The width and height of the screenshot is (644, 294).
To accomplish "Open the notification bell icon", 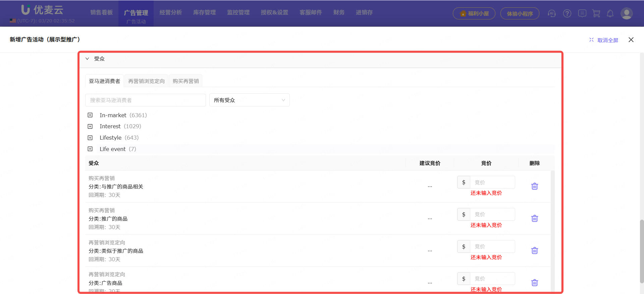I will [x=610, y=13].
